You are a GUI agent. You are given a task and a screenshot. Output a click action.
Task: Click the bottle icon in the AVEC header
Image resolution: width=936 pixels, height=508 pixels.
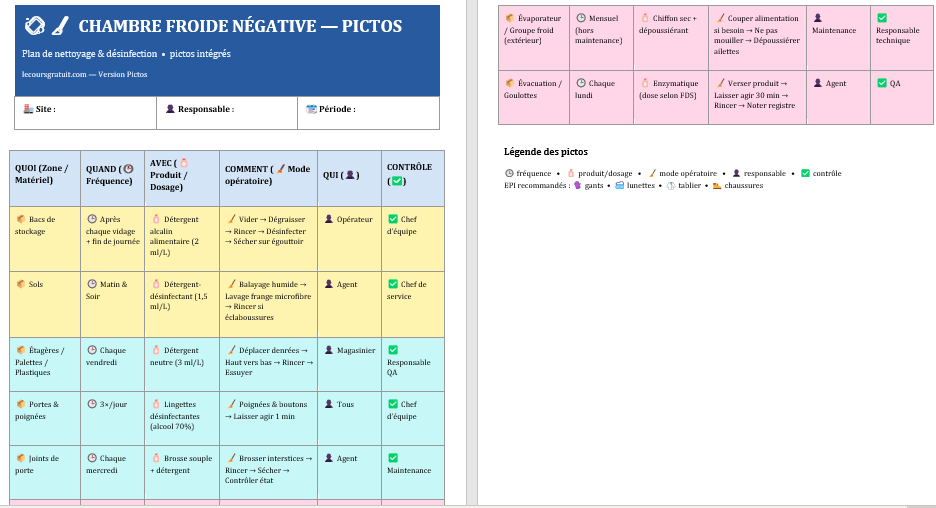pyautogui.click(x=184, y=163)
